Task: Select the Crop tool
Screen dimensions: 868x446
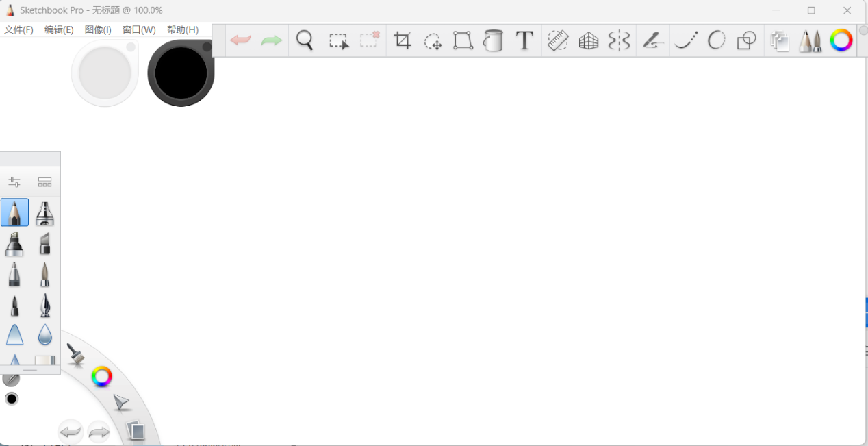Action: pos(403,40)
